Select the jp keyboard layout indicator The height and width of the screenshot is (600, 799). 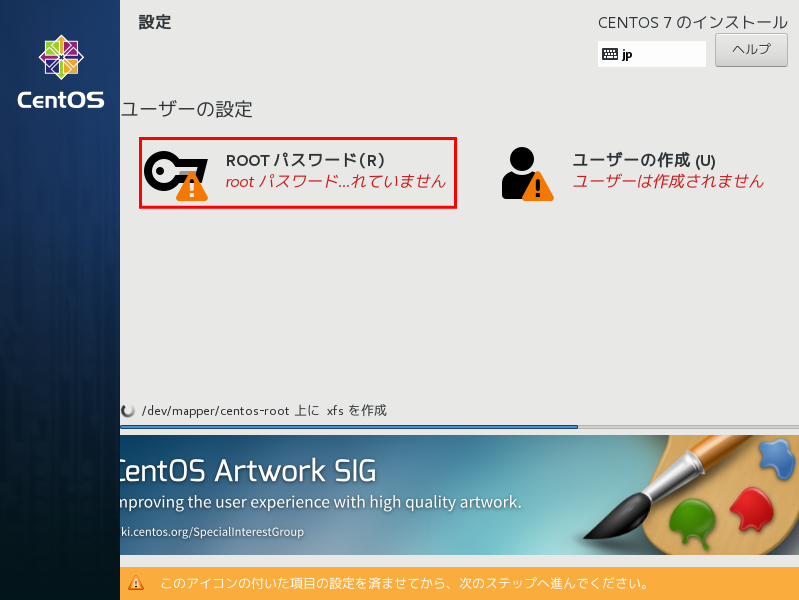[651, 55]
